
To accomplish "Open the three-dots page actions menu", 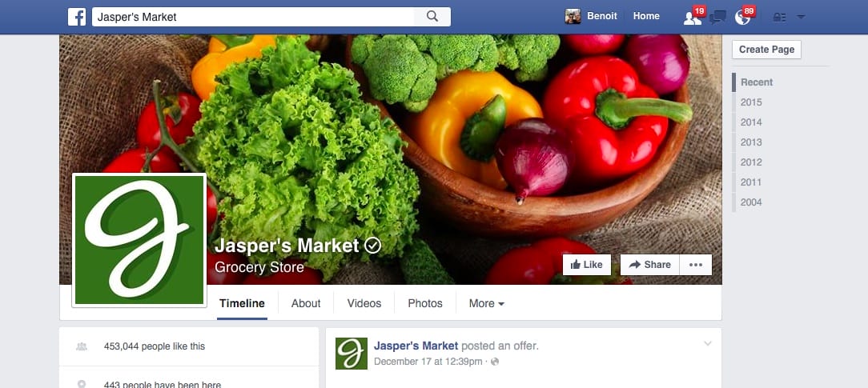I will point(696,265).
